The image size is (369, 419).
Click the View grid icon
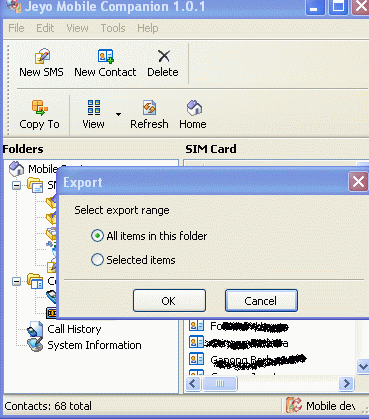pos(94,107)
